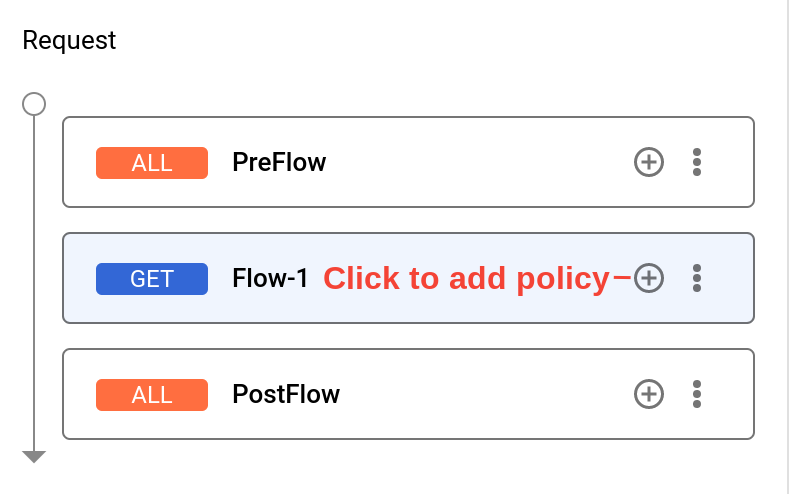Select the Flow-1 conditional flow label

[271, 278]
